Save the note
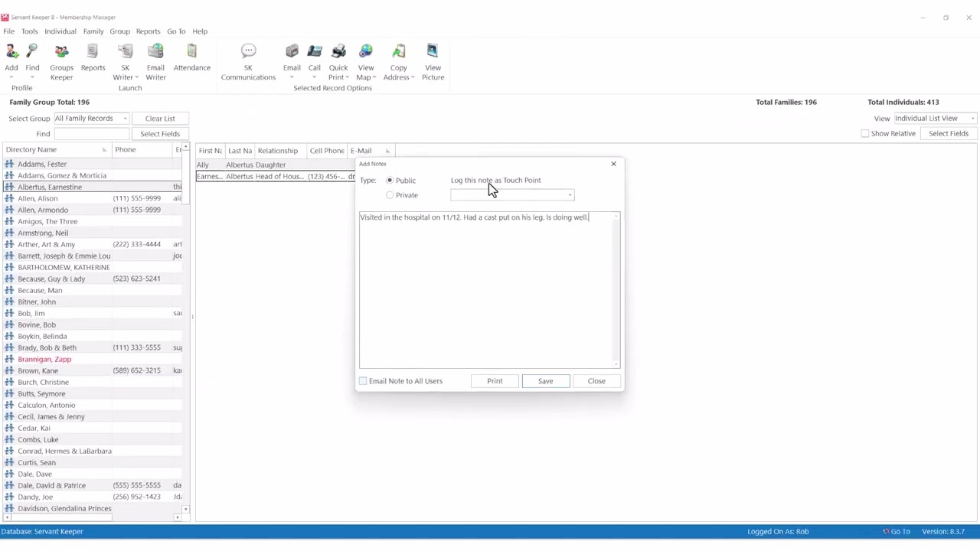The image size is (980, 551). (x=545, y=381)
